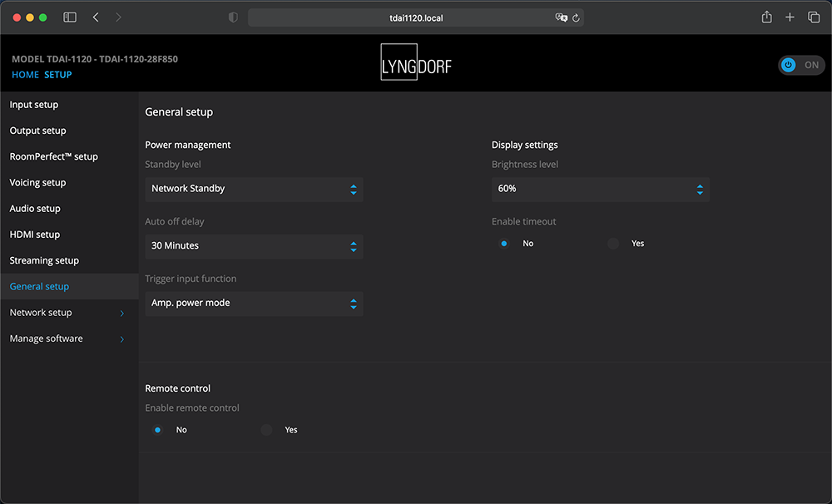This screenshot has width=832, height=504.
Task: Click the Lyngdorf logo
Action: 416,62
